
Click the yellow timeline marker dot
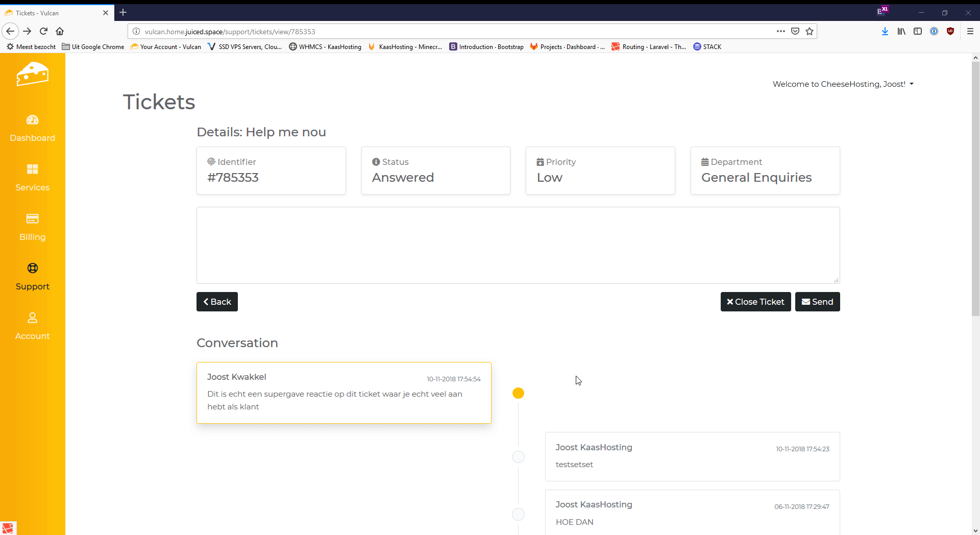pos(518,393)
